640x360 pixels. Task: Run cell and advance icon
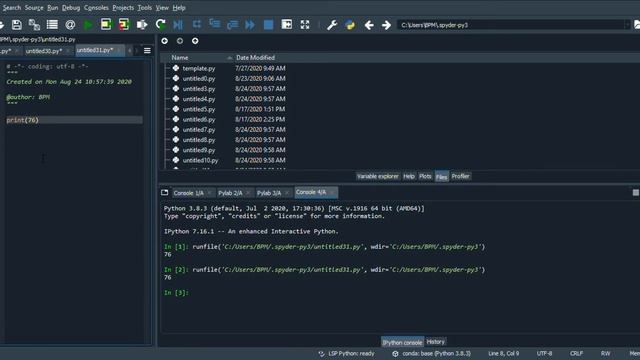[123, 24]
